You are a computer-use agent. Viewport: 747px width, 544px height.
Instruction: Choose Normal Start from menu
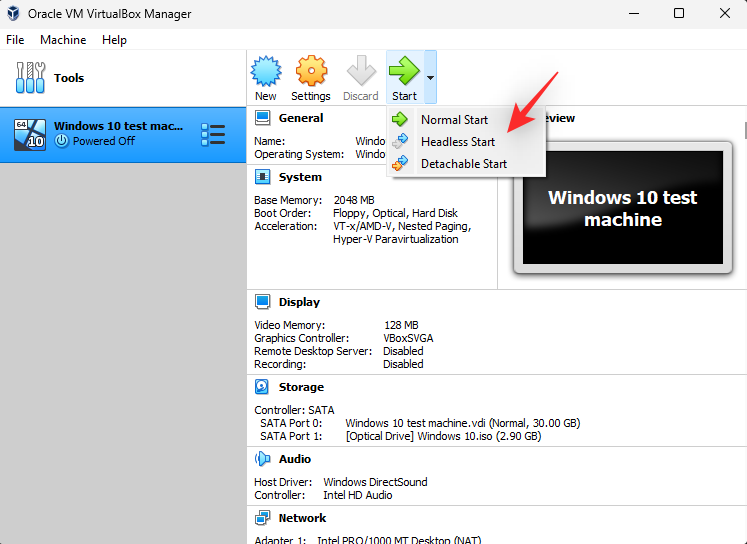point(467,120)
